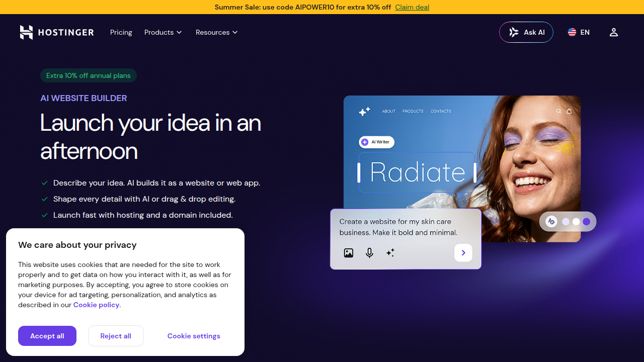
Task: Click the 'Shape every detail with AI' bullet
Action: pyautogui.click(x=144, y=199)
